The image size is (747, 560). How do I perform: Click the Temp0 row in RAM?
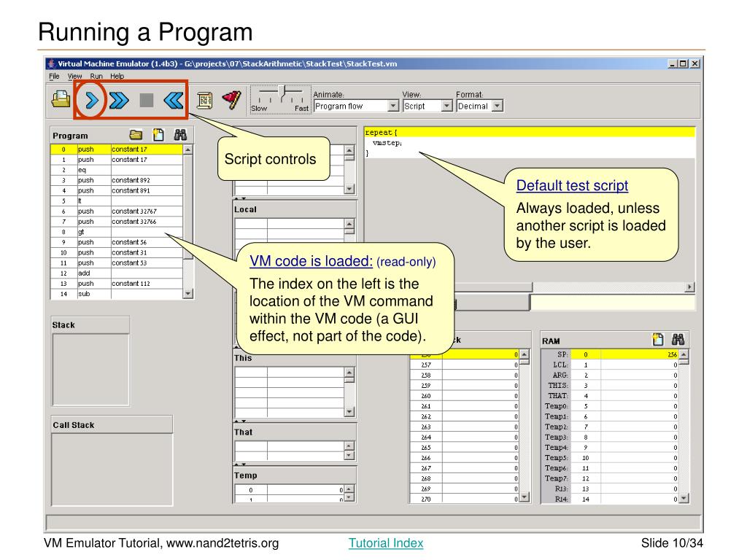(610, 406)
